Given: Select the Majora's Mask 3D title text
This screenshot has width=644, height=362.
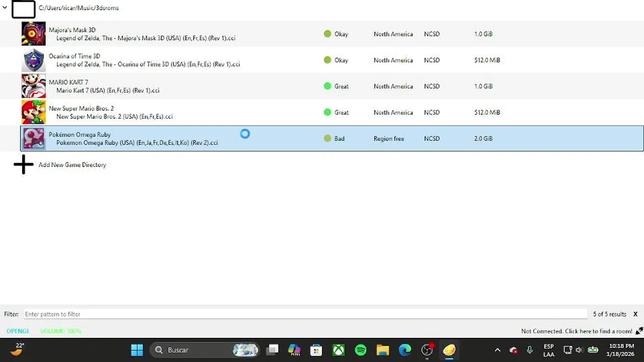Looking at the screenshot, I should 72,30.
